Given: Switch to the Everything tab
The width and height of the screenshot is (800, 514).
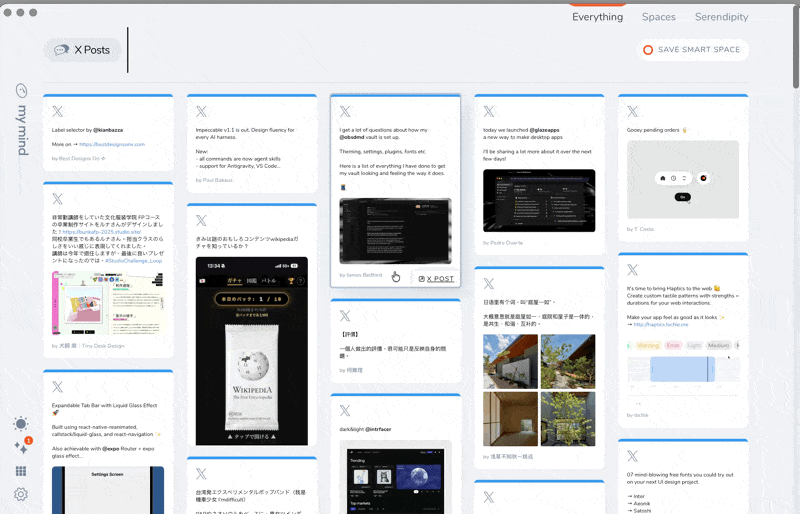Looking at the screenshot, I should coord(597,17).
